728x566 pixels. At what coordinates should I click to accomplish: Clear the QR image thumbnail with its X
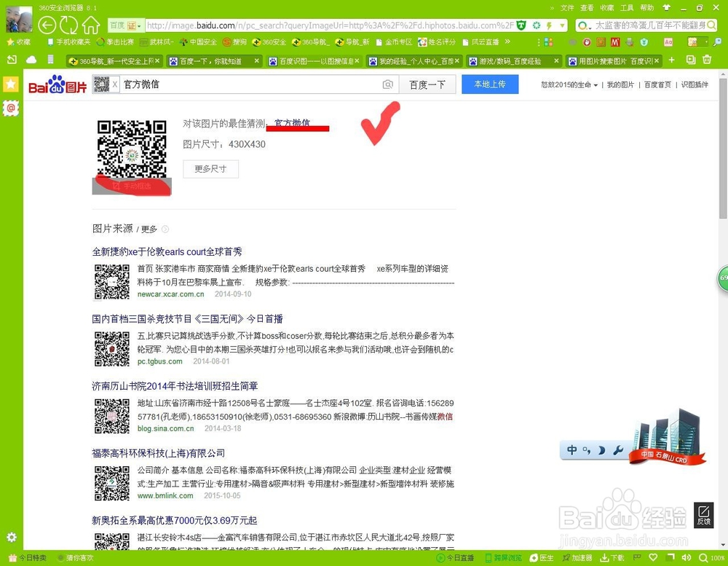pos(115,84)
